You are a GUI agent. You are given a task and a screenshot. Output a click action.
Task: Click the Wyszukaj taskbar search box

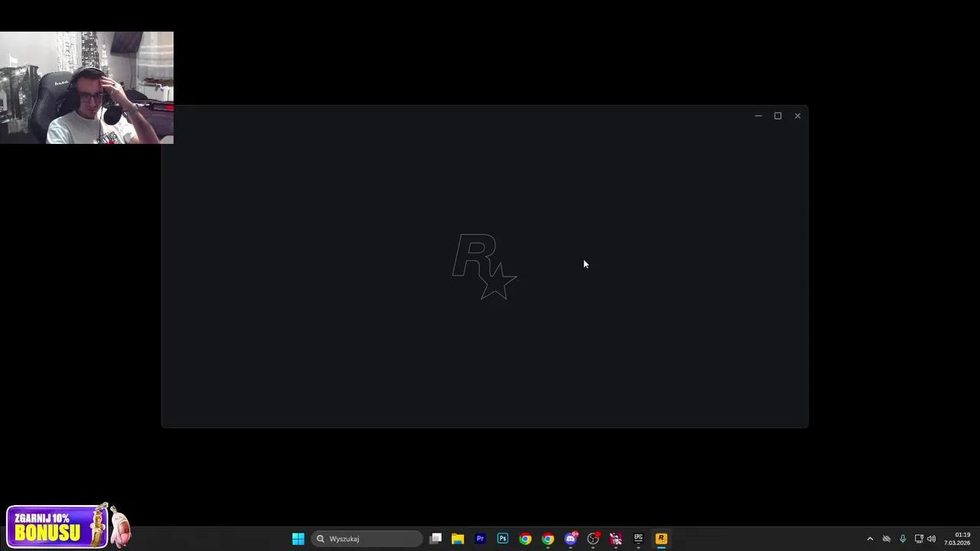click(367, 539)
